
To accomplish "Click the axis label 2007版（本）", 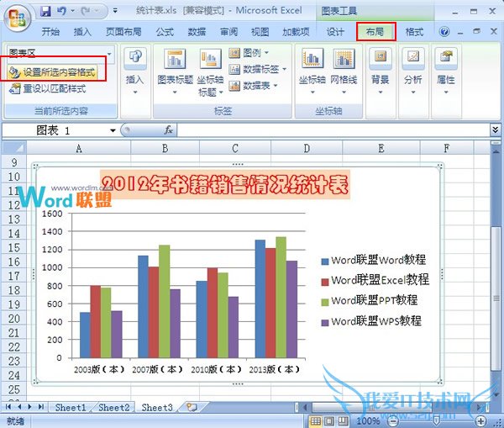I will [158, 369].
